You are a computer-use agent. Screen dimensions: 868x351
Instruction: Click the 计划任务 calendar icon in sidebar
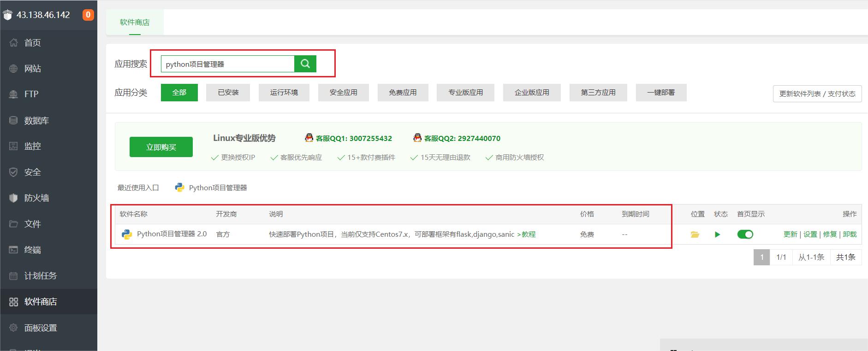pyautogui.click(x=14, y=276)
